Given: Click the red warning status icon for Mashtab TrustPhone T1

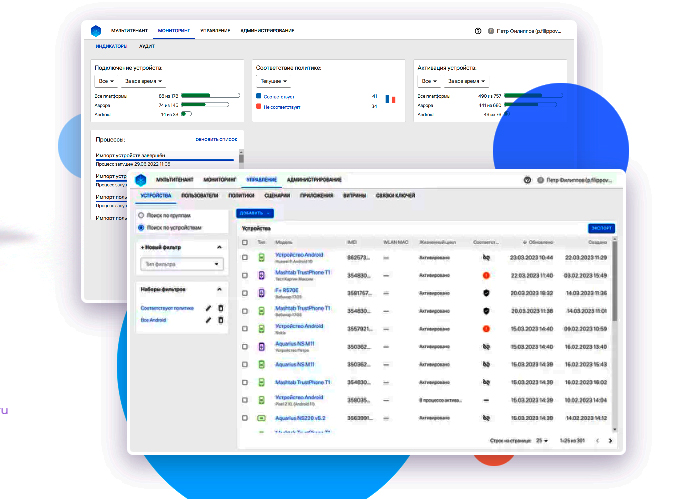Looking at the screenshot, I should pos(485,275).
